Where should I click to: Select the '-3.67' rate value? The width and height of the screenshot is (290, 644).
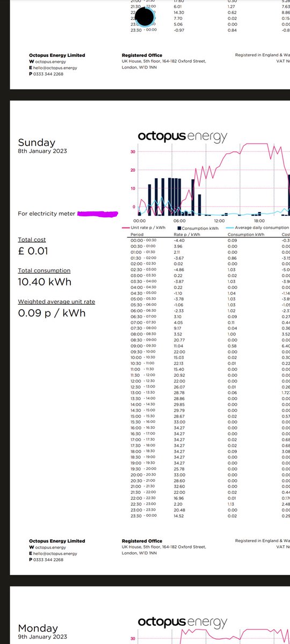[179, 258]
